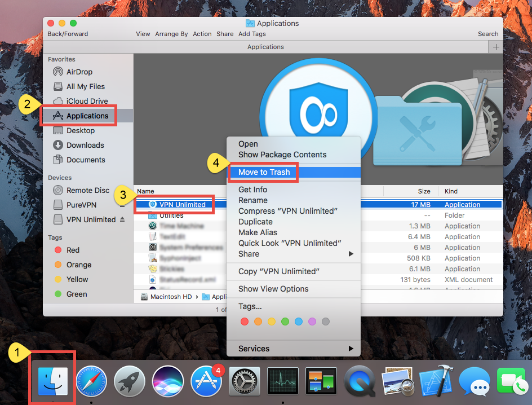Click the Share icon in the Finder toolbar
532x405 pixels.
tap(225, 34)
